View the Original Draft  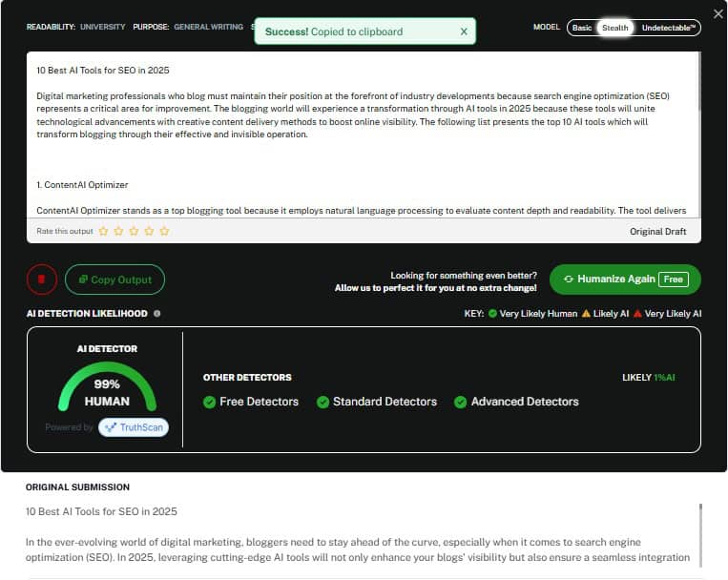(x=657, y=231)
